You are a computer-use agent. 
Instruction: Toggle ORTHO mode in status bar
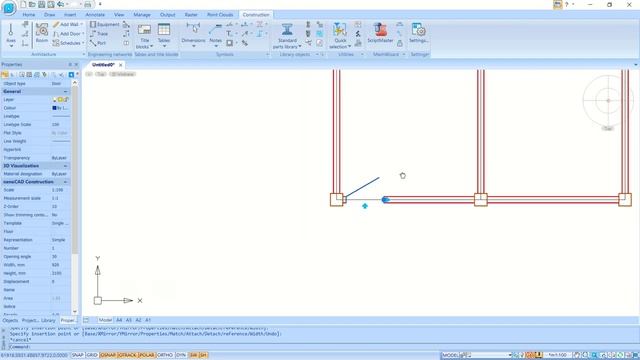point(165,356)
